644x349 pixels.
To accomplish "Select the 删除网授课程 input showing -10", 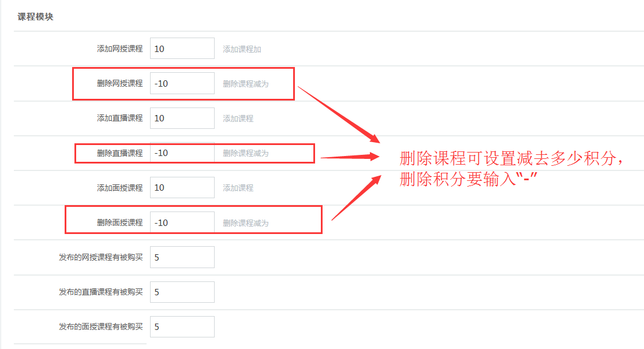I will click(182, 83).
